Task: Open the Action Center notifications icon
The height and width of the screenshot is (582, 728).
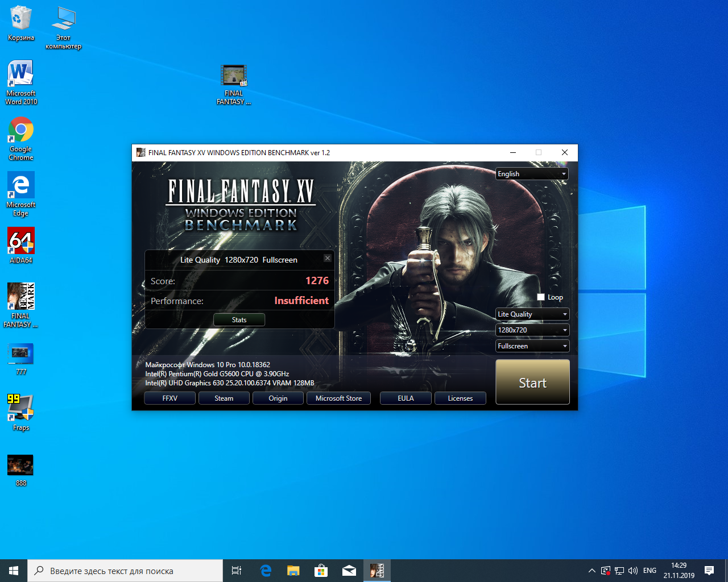Action: (x=709, y=571)
